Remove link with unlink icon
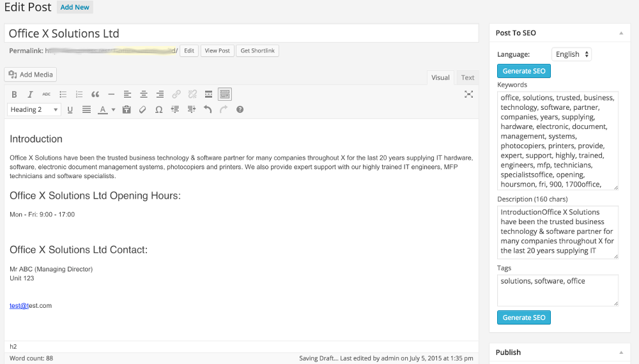 tap(192, 95)
